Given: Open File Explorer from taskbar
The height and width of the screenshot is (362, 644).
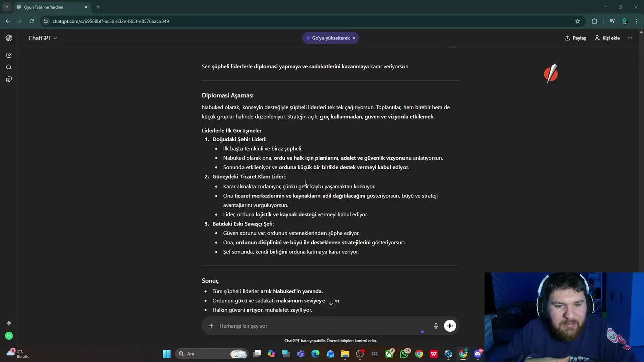Looking at the screenshot, I should (345, 354).
